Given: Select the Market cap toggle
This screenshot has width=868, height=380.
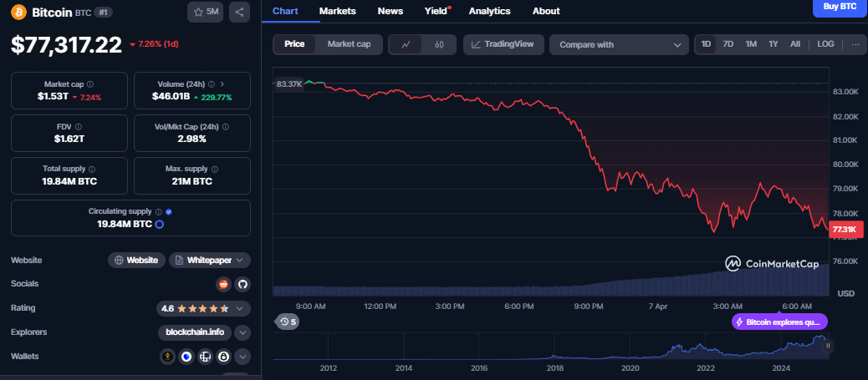Looking at the screenshot, I should [x=349, y=44].
